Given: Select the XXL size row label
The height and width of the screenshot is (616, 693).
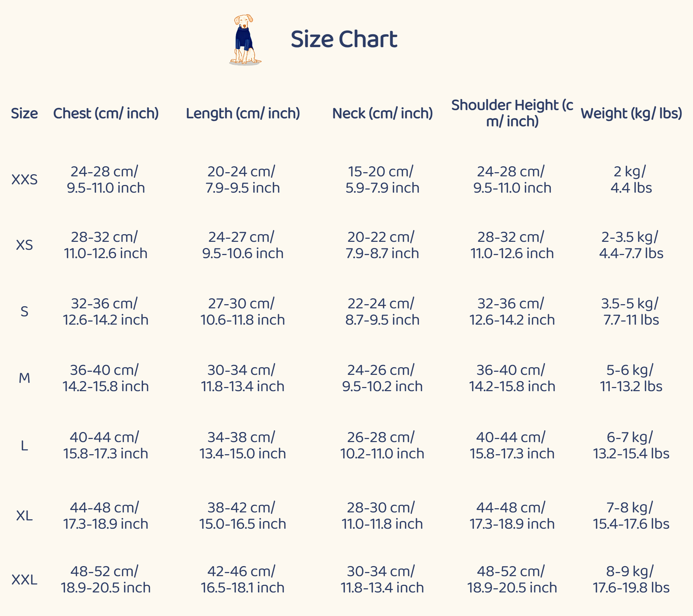Looking at the screenshot, I should click(x=24, y=579).
